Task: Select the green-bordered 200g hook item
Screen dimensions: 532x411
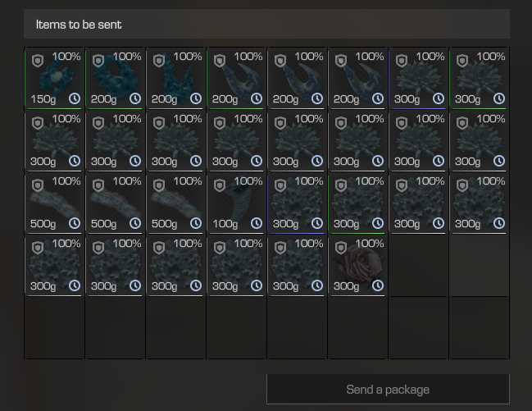Action: (236, 79)
